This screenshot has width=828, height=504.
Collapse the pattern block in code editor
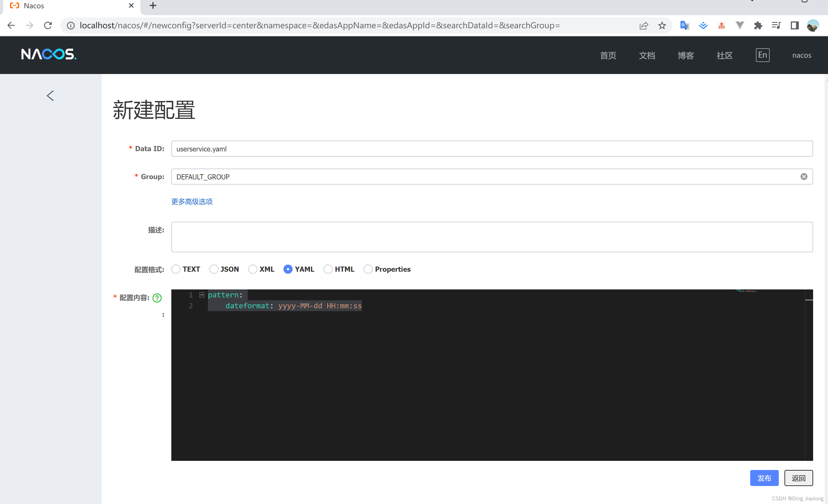[202, 295]
